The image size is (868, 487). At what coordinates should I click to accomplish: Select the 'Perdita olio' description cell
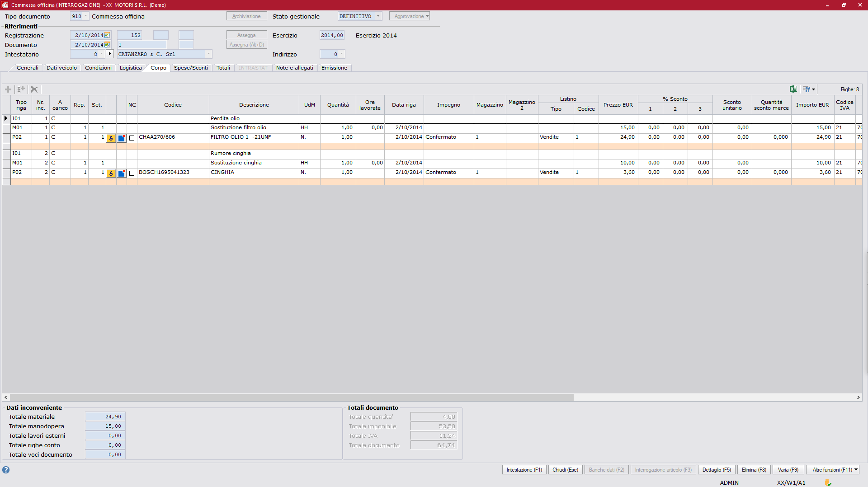click(x=254, y=119)
